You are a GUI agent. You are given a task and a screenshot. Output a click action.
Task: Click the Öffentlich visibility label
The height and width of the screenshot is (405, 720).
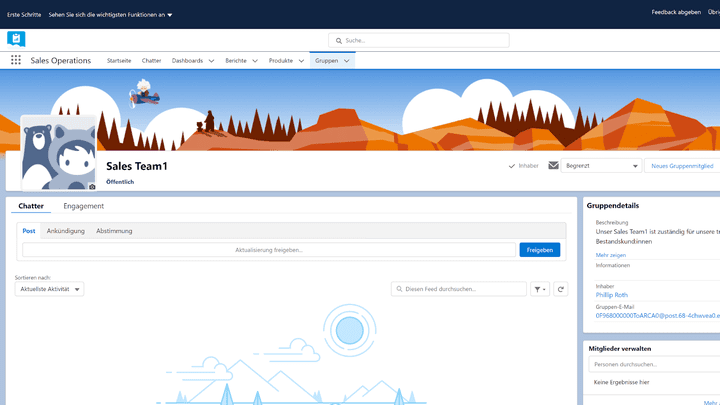coord(120,182)
